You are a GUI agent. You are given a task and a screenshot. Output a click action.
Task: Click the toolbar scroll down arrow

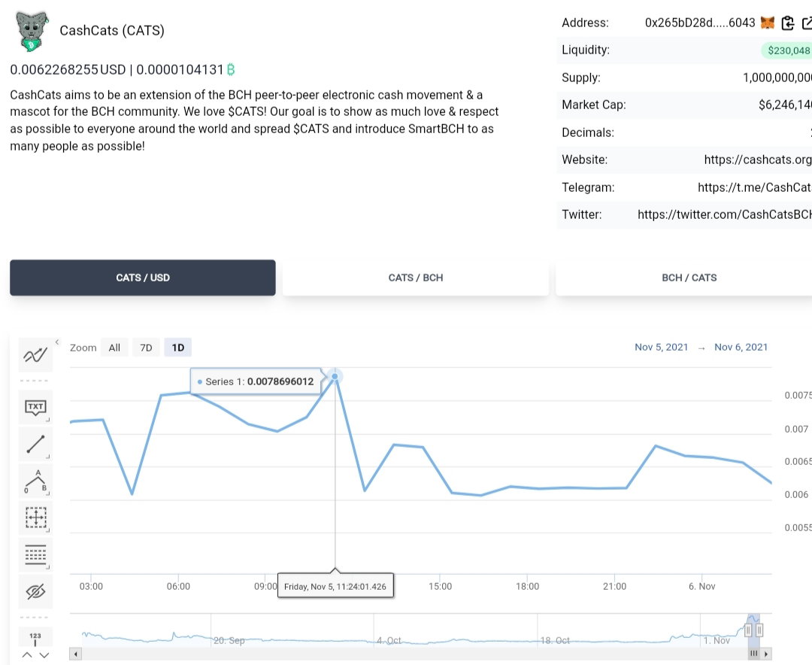(x=44, y=655)
